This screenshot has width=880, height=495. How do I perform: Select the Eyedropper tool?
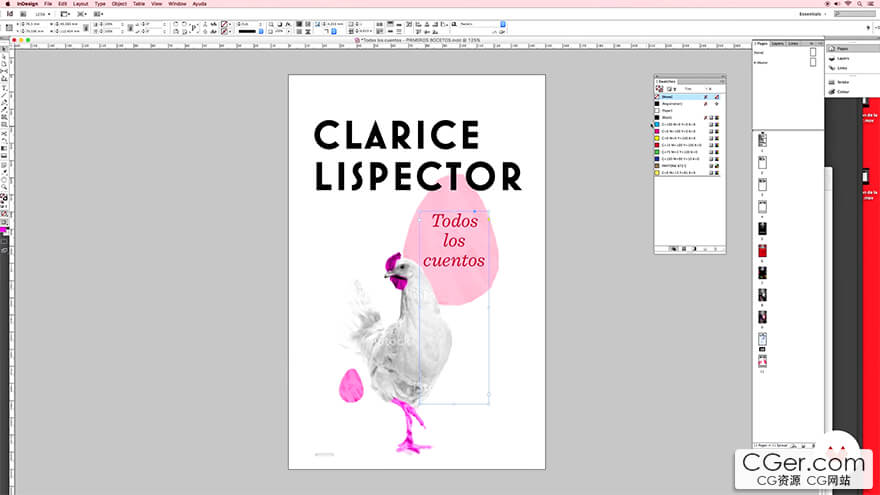[4, 171]
